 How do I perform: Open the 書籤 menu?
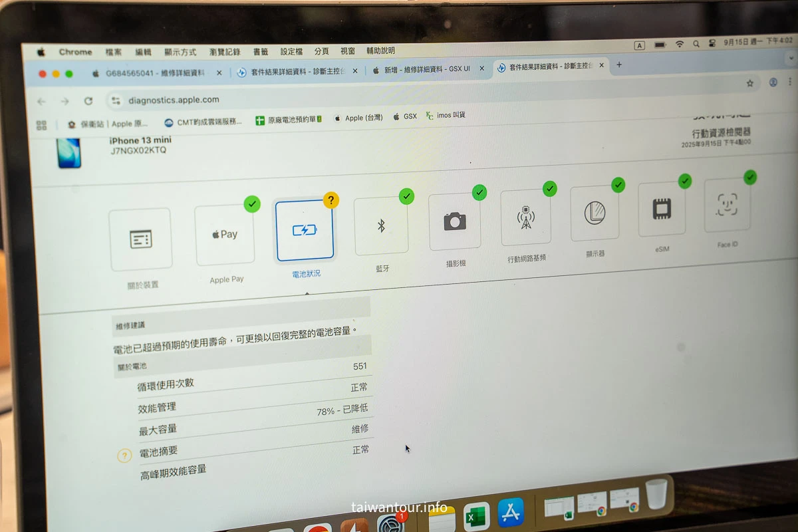pyautogui.click(x=261, y=51)
